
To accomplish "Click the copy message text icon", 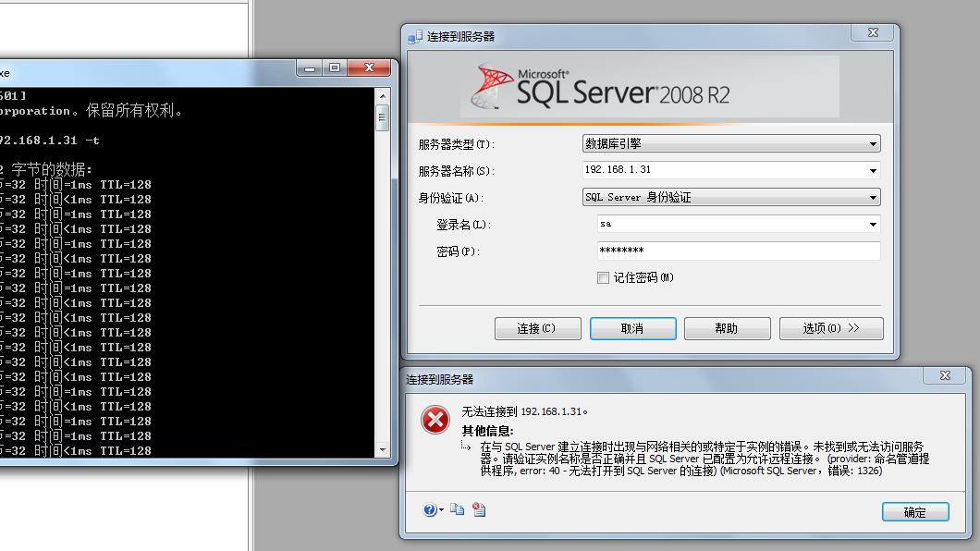I will click(458, 509).
